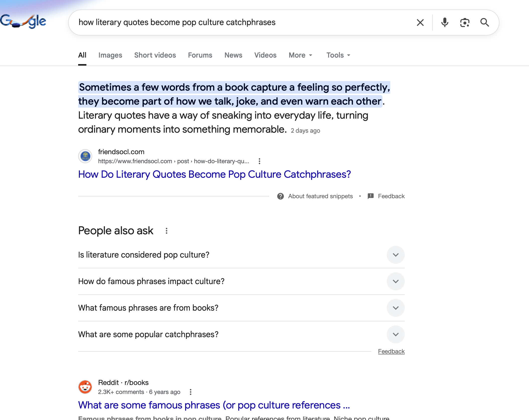Expand 'How do famous phrases impact culture?'
529x420 pixels.
click(241, 281)
